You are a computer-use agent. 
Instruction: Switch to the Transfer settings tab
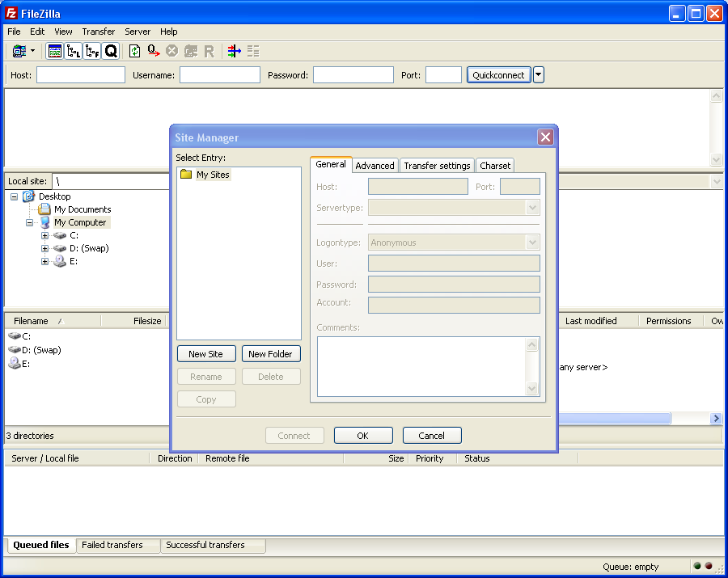click(x=437, y=166)
